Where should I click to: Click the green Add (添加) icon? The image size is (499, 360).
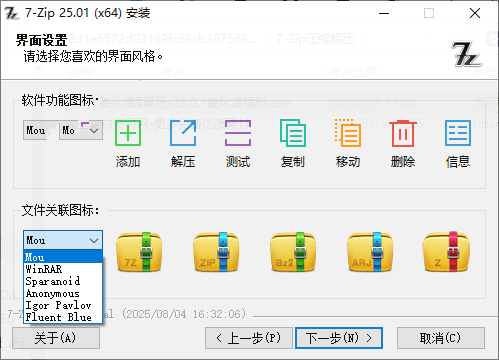coord(128,133)
